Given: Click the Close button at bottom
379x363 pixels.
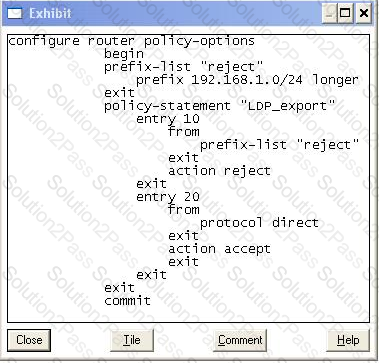Looking at the screenshot, I should pyautogui.click(x=29, y=340).
